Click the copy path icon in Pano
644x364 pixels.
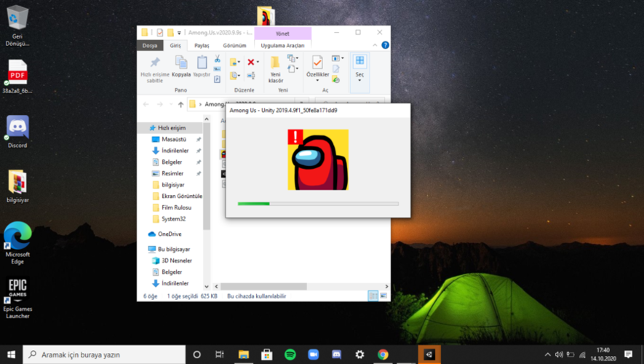pos(218,69)
